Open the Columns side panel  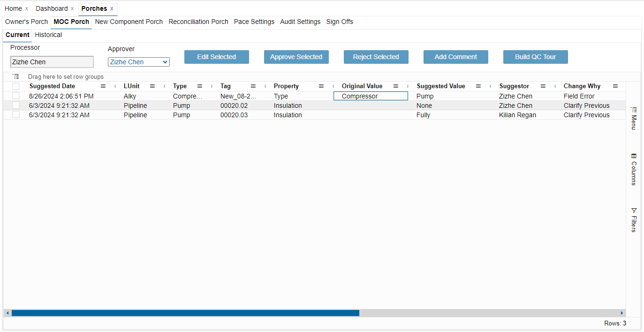[x=634, y=169]
